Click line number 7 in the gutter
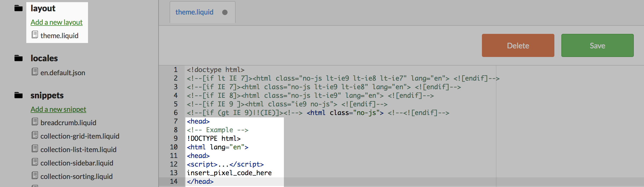This screenshot has height=187, width=644. point(176,121)
